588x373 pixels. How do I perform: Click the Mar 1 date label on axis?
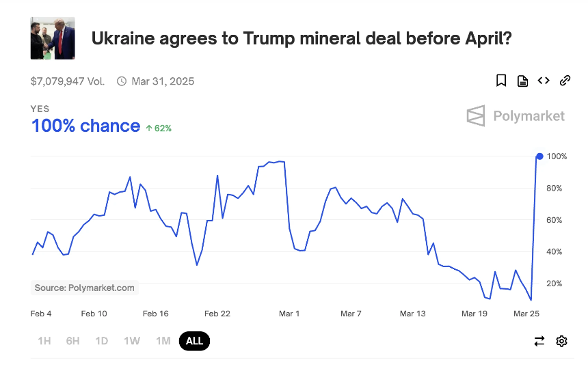tap(289, 314)
